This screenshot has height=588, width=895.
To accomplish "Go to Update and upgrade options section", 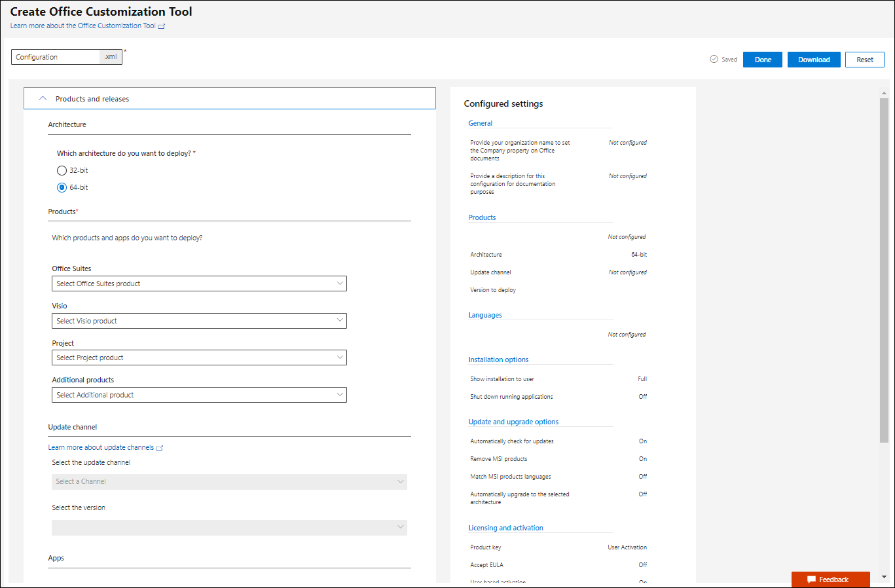I will (x=513, y=422).
